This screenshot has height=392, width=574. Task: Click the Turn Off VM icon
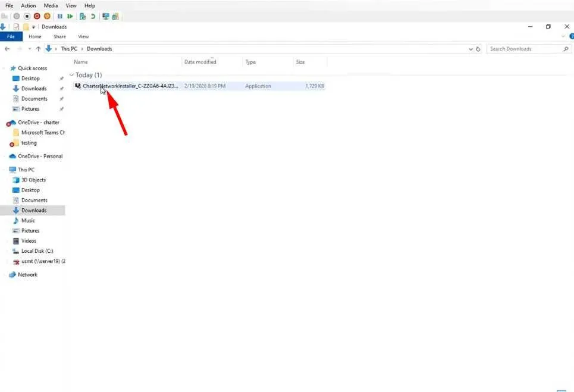(x=27, y=16)
